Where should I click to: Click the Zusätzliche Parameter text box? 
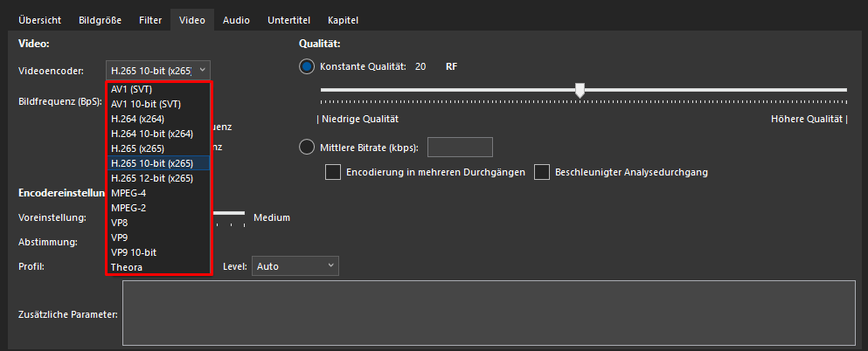coord(489,314)
